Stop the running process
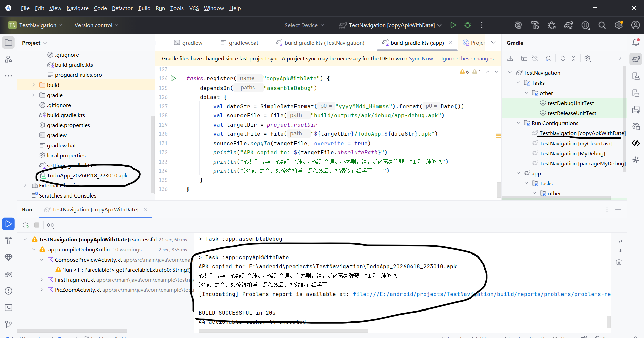Screen dimensions: 644x338 (37, 225)
